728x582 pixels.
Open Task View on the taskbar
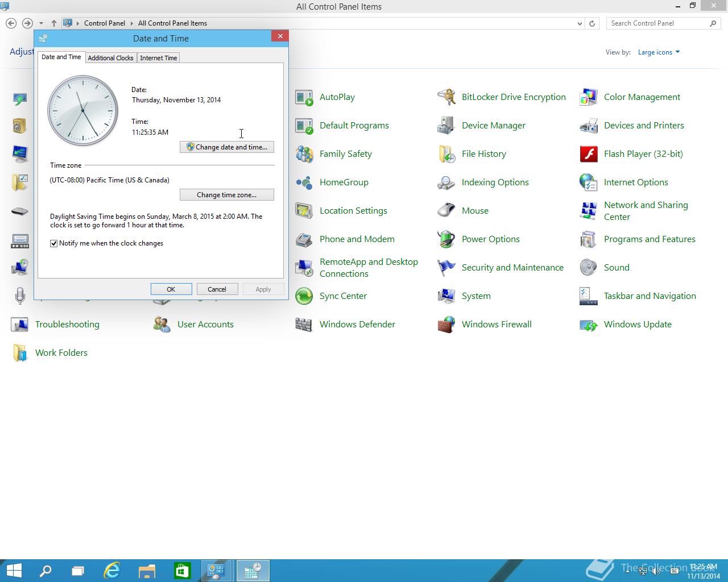tap(78, 571)
